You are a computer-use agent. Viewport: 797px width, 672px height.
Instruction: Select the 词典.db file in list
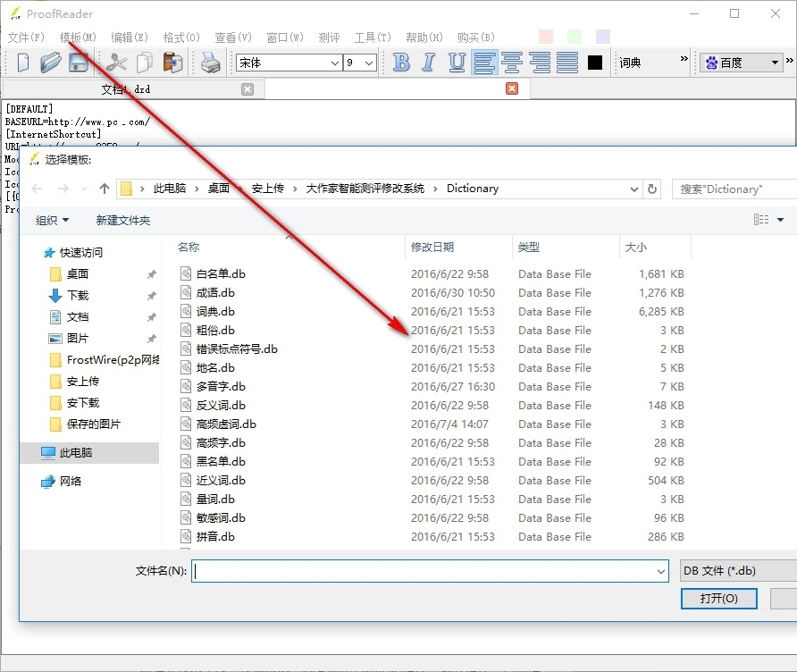(215, 312)
